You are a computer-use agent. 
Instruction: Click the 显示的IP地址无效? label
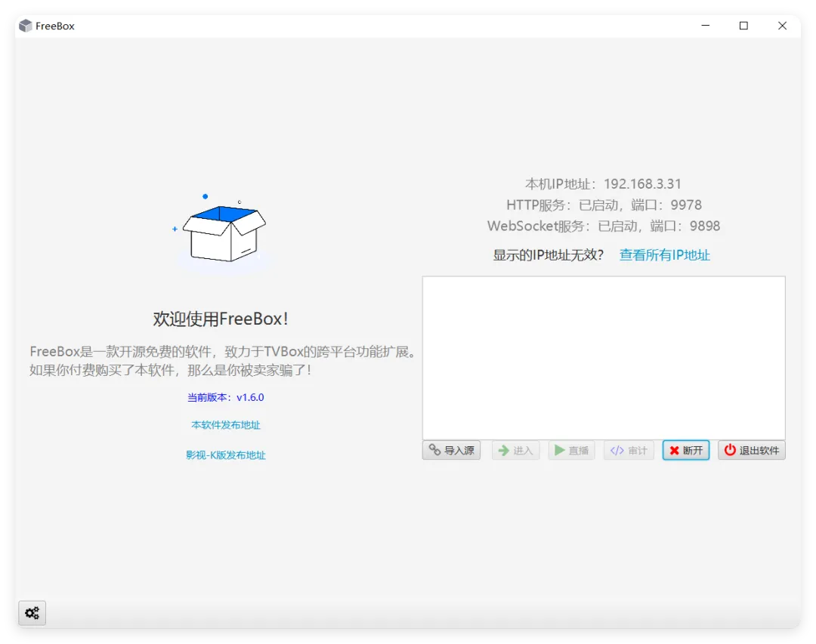click(548, 255)
